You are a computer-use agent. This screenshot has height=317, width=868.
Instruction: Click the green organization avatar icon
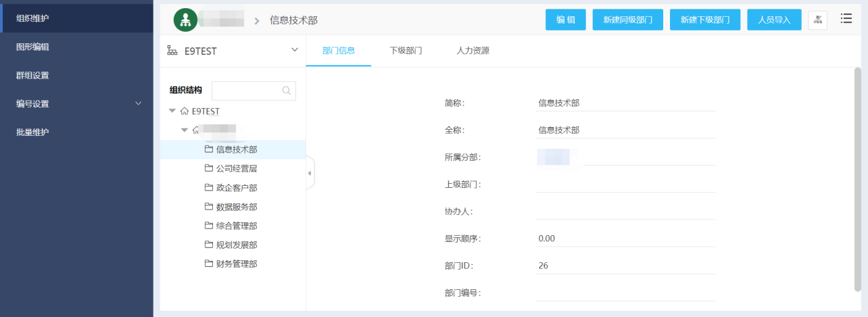pos(185,20)
